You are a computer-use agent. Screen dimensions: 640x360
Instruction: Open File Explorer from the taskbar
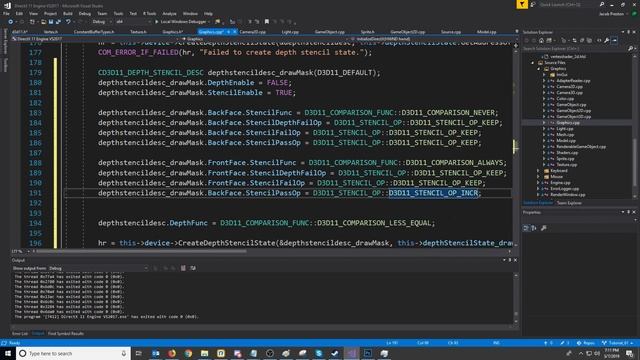(204, 353)
